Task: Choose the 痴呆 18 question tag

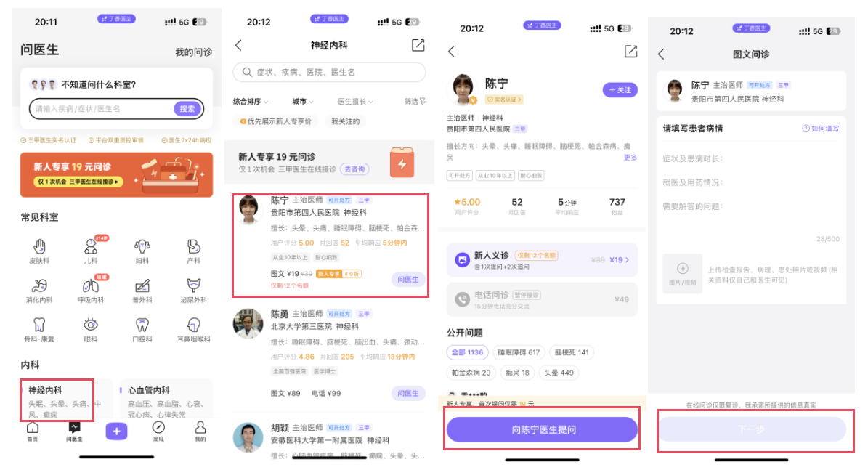Action: (x=518, y=373)
